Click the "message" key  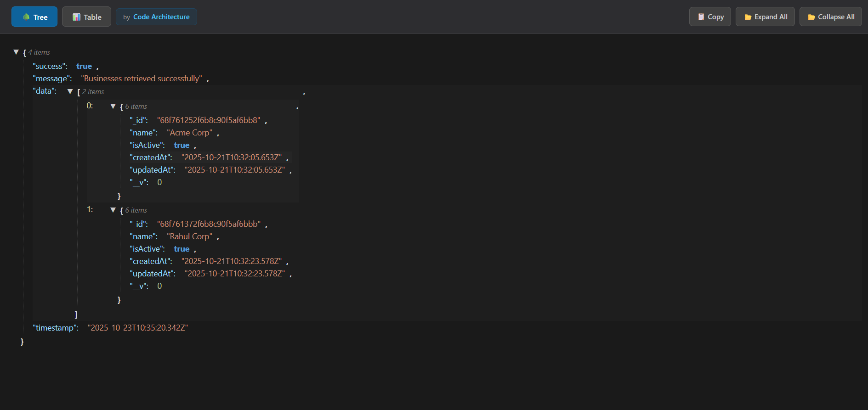click(x=52, y=79)
